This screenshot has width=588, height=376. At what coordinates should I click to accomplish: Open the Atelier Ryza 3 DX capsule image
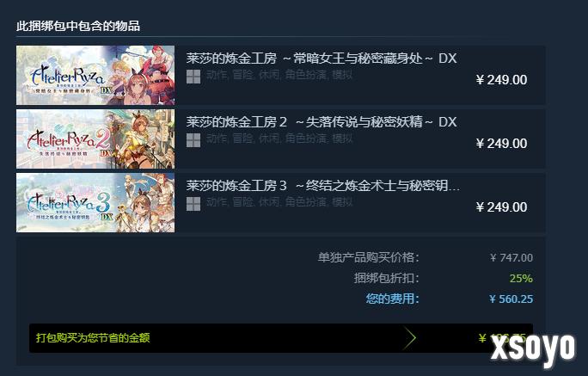(x=95, y=203)
